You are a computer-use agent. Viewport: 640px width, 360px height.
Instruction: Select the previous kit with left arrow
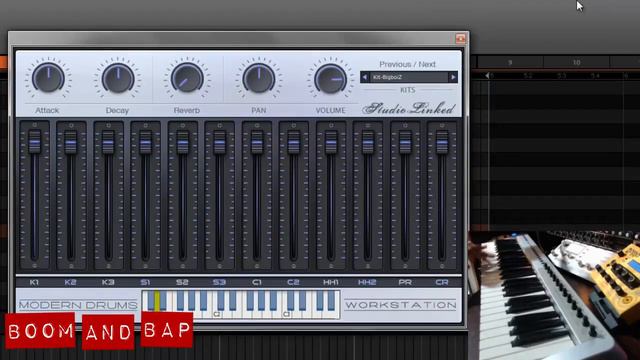364,77
